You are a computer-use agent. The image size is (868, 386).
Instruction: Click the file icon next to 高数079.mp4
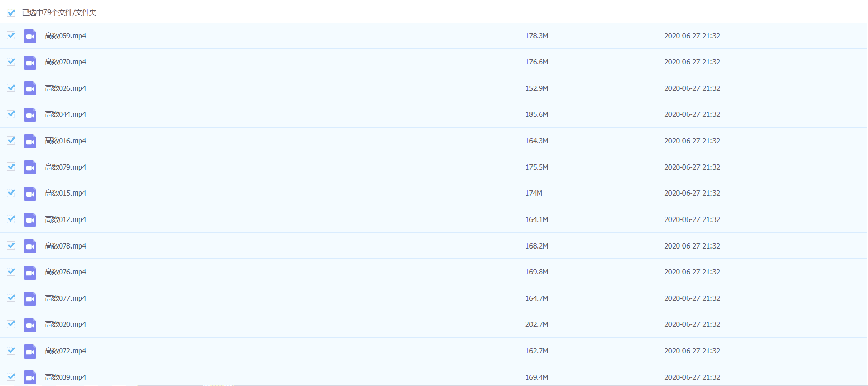[x=30, y=167]
